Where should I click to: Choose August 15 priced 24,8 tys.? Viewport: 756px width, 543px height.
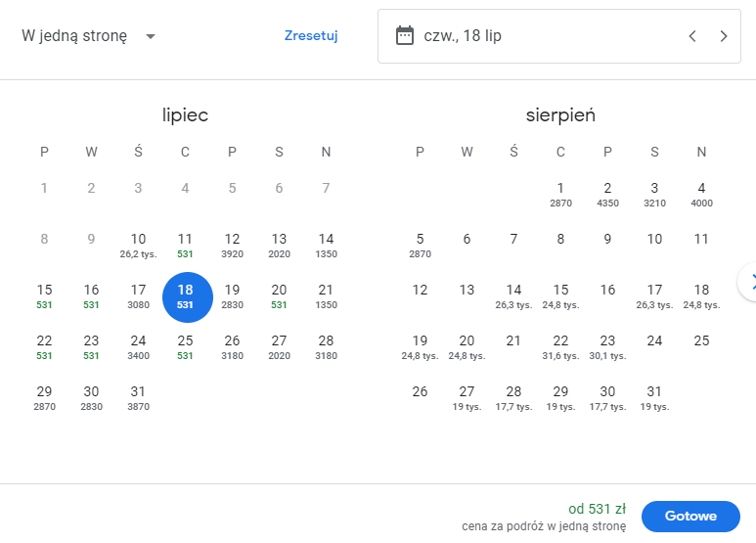[x=560, y=296]
